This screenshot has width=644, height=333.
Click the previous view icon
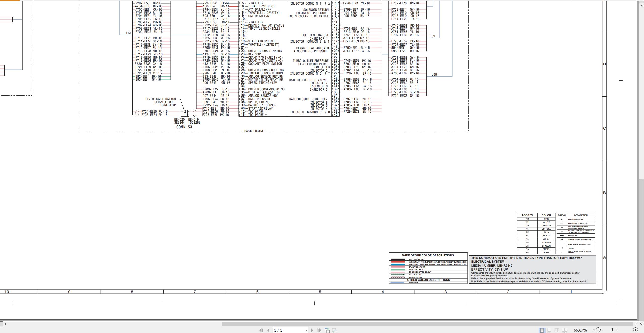tap(327, 330)
